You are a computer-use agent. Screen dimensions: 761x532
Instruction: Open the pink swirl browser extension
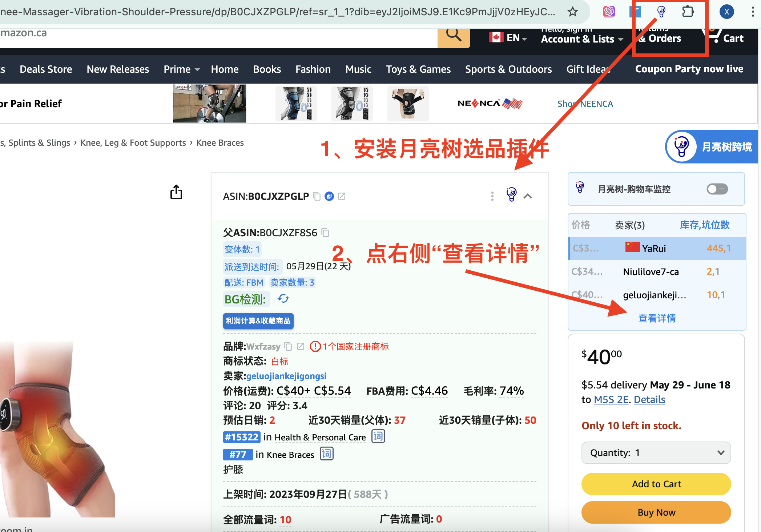coord(609,12)
